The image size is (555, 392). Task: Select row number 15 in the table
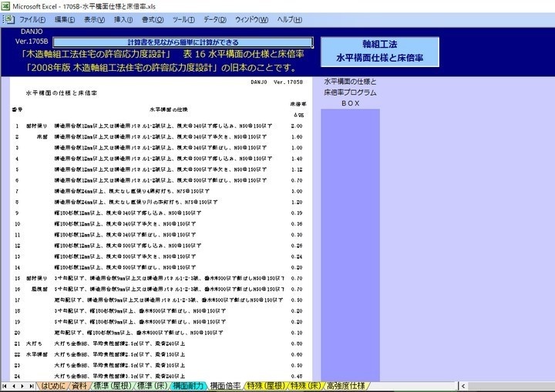pyautogui.click(x=17, y=279)
